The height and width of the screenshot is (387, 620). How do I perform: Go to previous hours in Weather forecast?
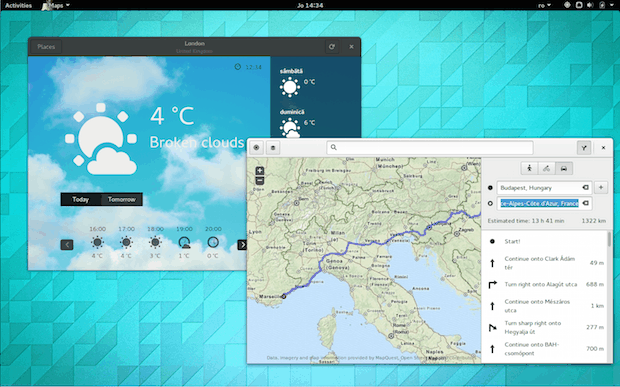pyautogui.click(x=67, y=245)
